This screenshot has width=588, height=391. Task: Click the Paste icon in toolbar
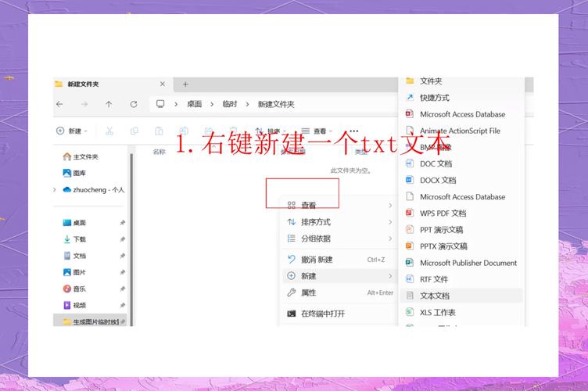pos(159,131)
